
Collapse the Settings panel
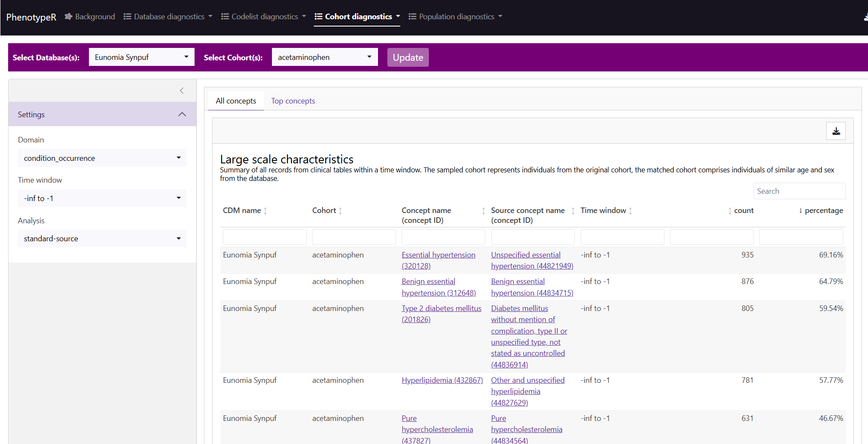point(182,114)
